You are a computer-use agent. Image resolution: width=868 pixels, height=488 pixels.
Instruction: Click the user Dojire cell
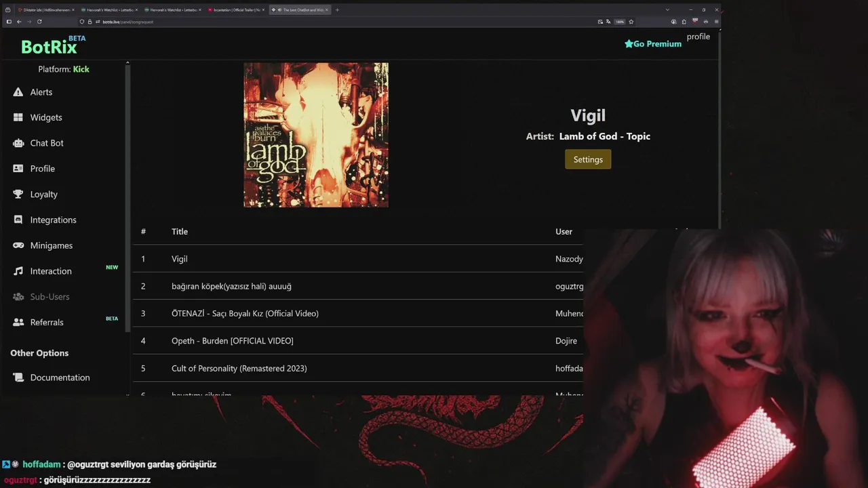(566, 341)
